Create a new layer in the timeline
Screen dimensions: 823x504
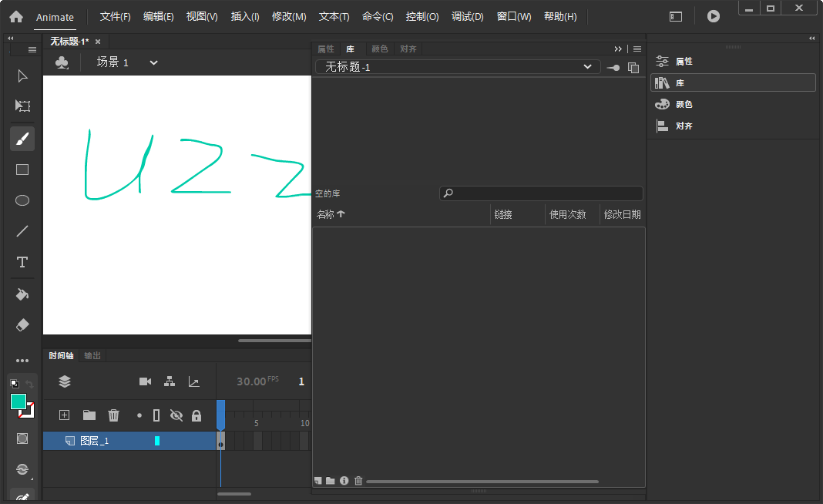[64, 415]
